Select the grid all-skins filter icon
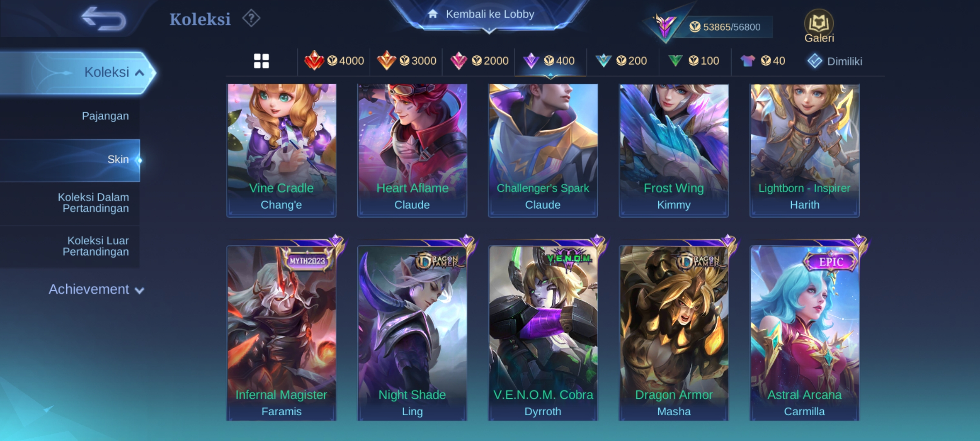Screen dimensions: 980x441 pos(261,61)
